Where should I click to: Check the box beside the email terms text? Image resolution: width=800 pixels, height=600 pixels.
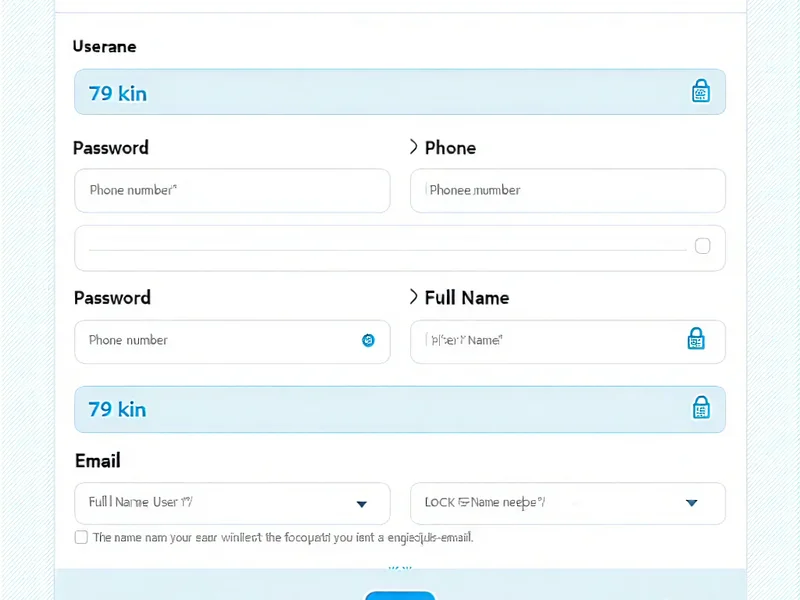pyautogui.click(x=81, y=537)
